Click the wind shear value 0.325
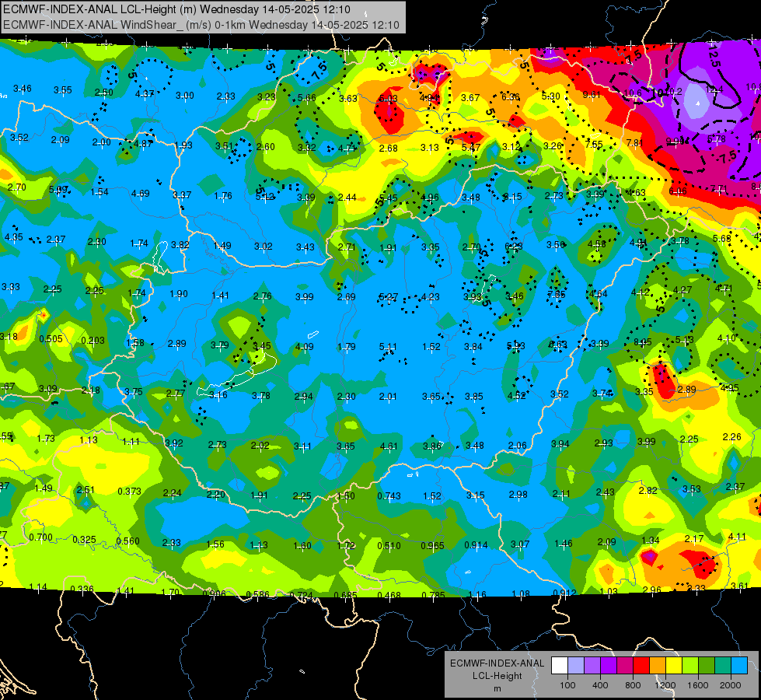Image resolution: width=761 pixels, height=700 pixels. click(x=85, y=540)
